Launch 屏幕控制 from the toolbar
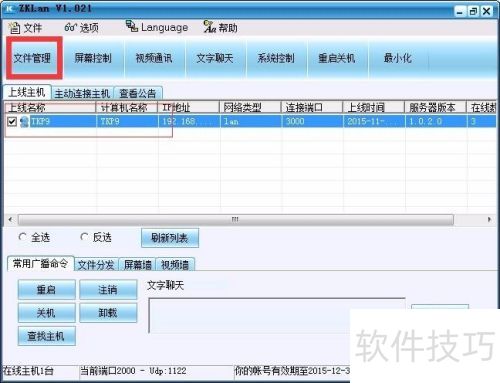The image size is (500, 383). coord(93,58)
